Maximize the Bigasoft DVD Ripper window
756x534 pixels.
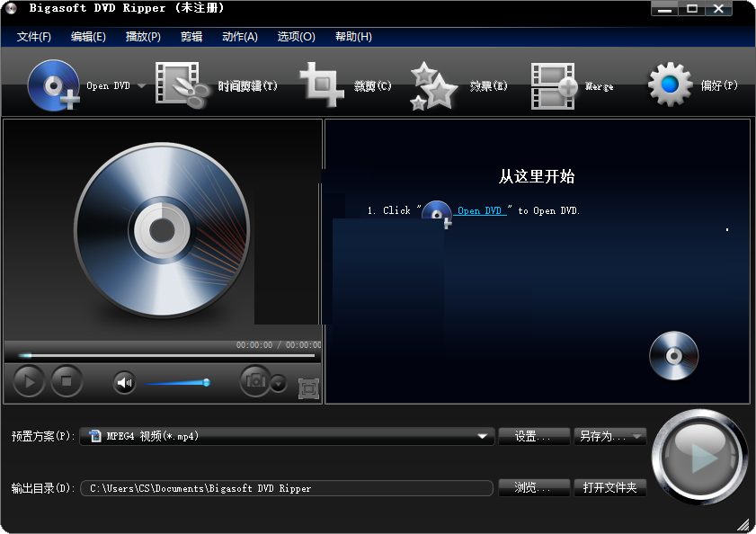click(x=692, y=9)
